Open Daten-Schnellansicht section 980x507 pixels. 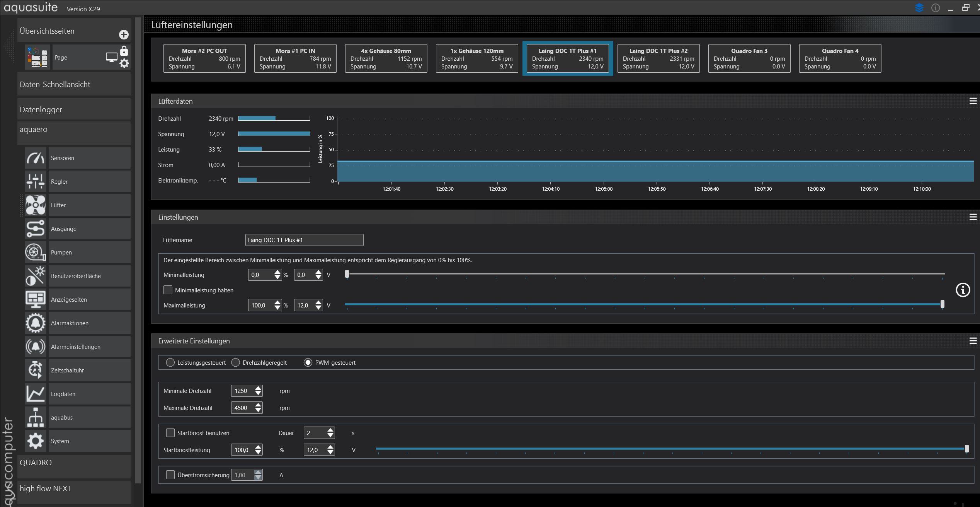[x=74, y=84]
